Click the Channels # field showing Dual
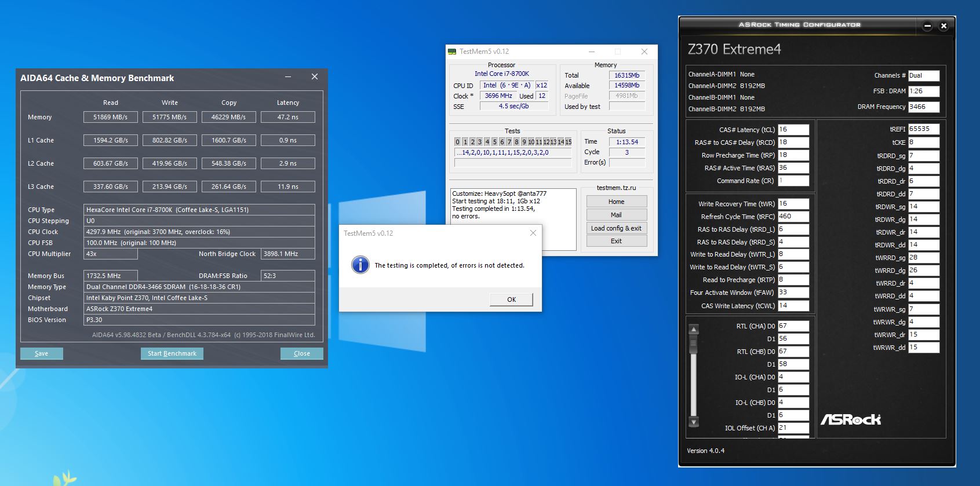Image resolution: width=980 pixels, height=486 pixels. 924,75
